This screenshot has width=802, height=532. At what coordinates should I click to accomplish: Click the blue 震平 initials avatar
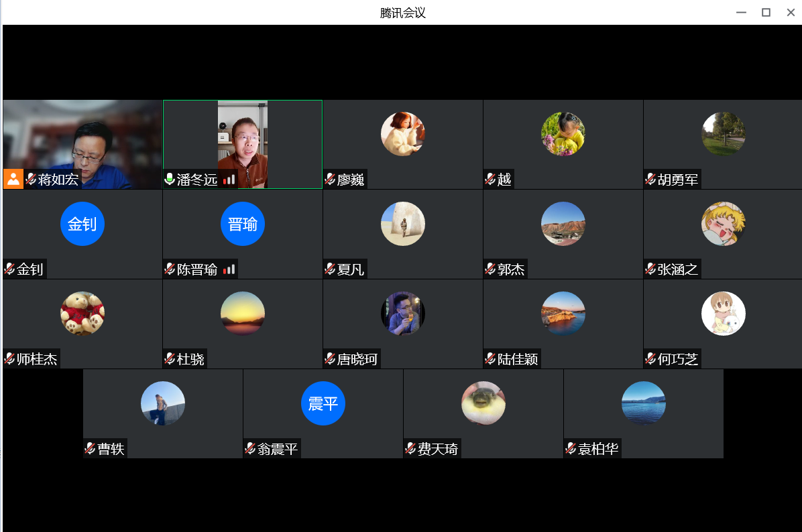(323, 403)
